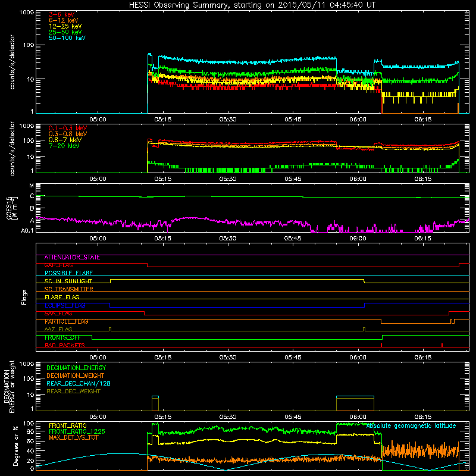The width and height of the screenshot is (476, 476).
Task: Click the 0.1-0.3 MeV legend entry
Action: tap(68, 128)
